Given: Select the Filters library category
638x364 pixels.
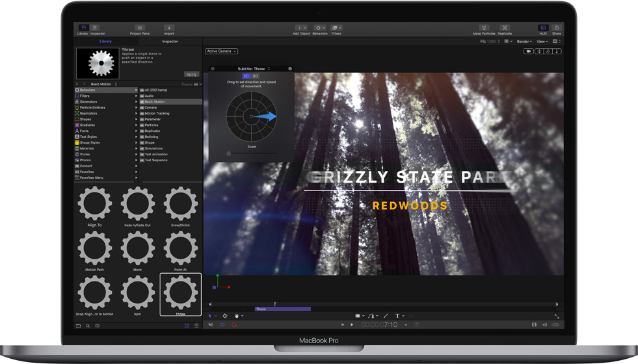Looking at the screenshot, I should click(85, 96).
